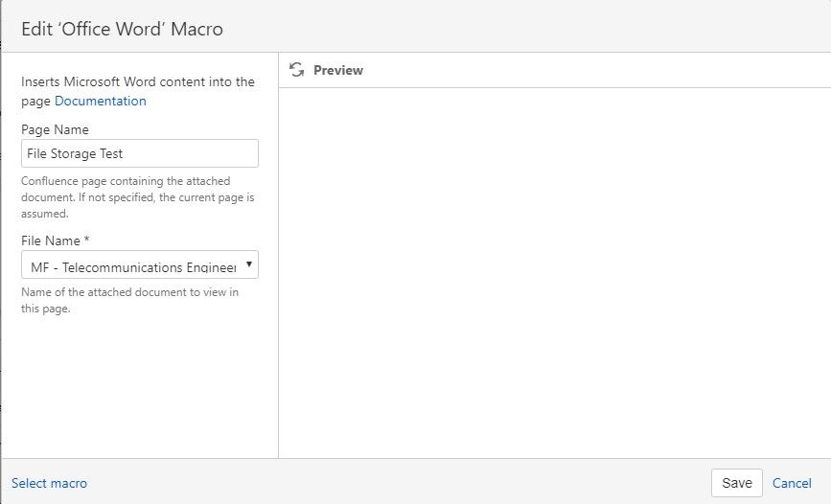
Task: Click the help text about the attached document name
Action: point(129,300)
